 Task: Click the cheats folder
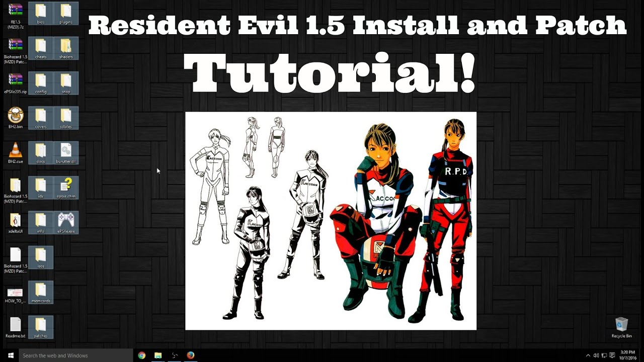[41, 49]
